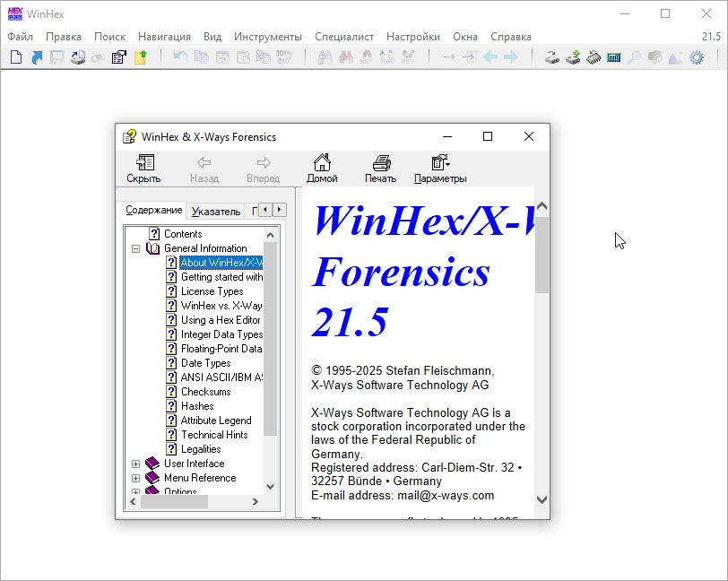Open the Справка menu

point(511,37)
